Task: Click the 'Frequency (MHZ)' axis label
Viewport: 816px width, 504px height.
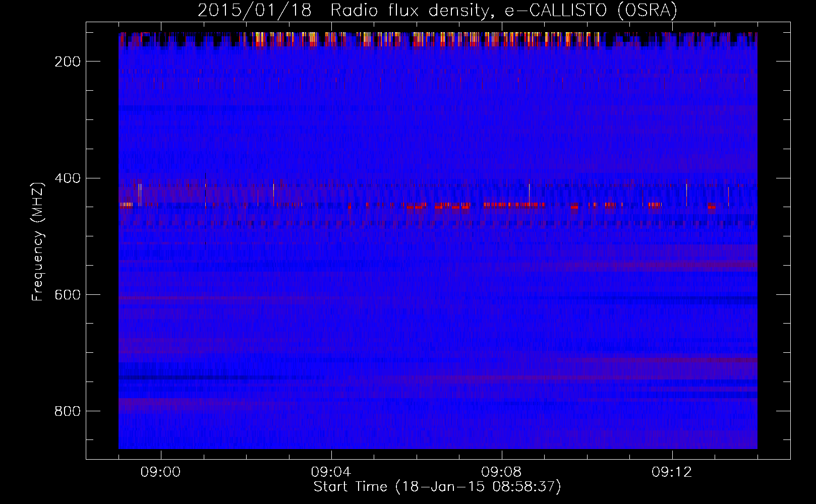Action: (x=38, y=241)
